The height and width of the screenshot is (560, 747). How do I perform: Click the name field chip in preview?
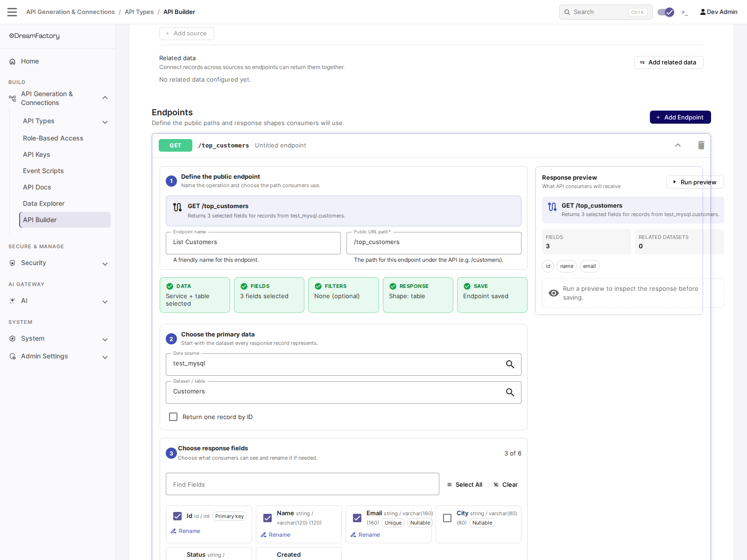(x=567, y=266)
